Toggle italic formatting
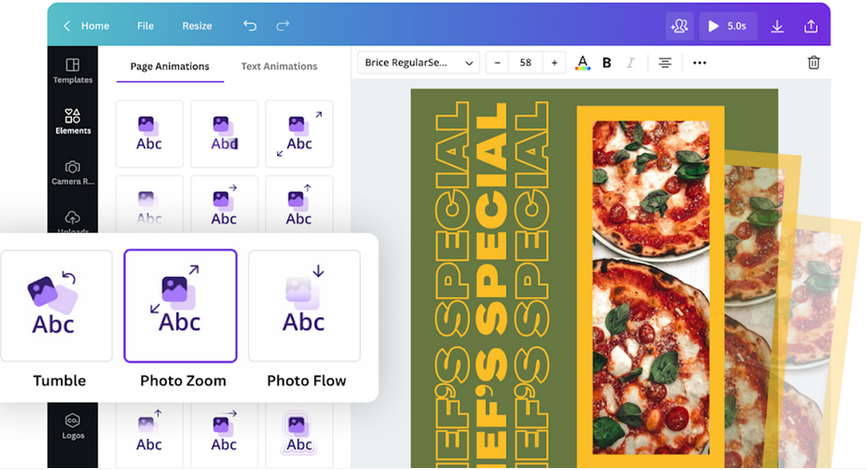Screen dimensions: 867x470 tap(630, 63)
